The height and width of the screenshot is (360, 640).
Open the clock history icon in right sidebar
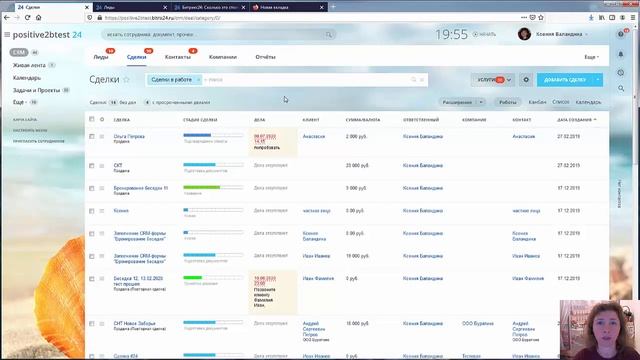tap(621, 73)
